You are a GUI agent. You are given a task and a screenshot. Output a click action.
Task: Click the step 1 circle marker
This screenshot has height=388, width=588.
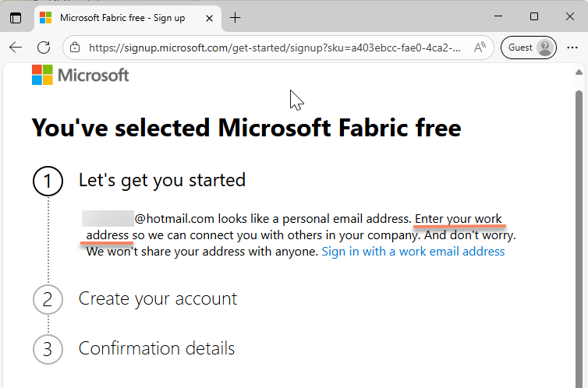pyautogui.click(x=48, y=182)
